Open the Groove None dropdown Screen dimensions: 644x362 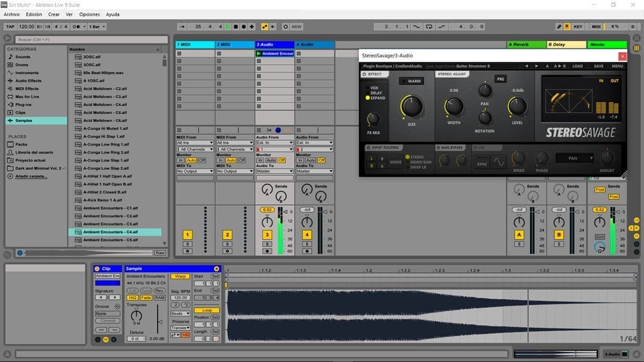(108, 313)
